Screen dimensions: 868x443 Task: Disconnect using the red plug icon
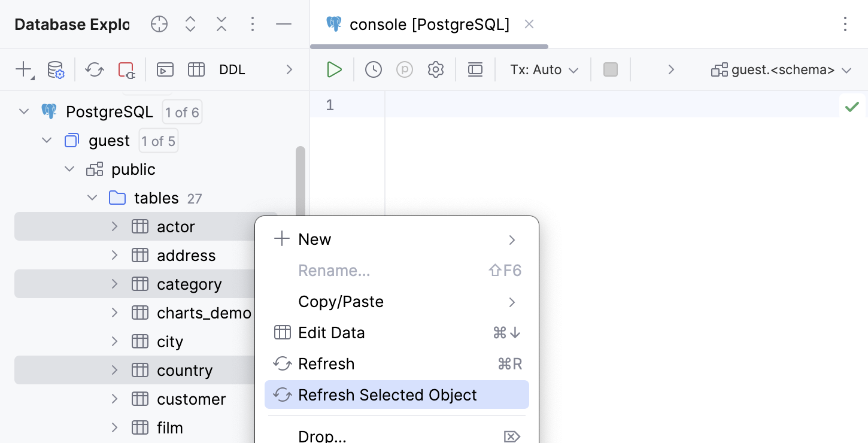coord(126,69)
